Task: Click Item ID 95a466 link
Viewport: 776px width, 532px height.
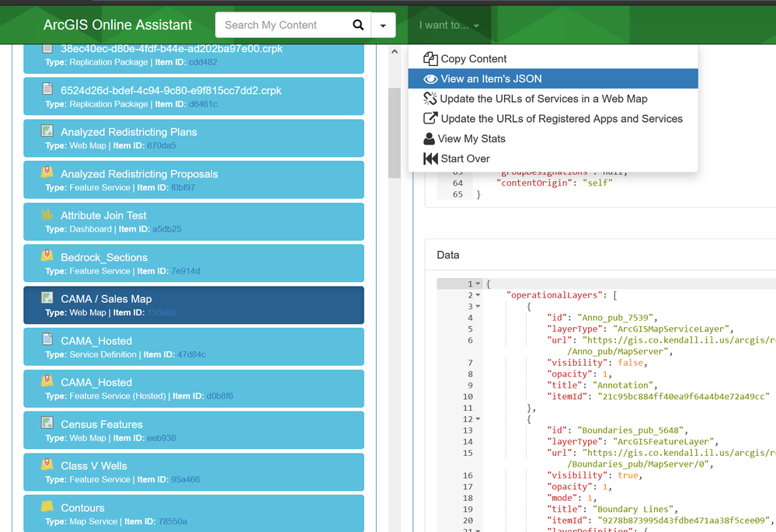Action: tap(186, 479)
